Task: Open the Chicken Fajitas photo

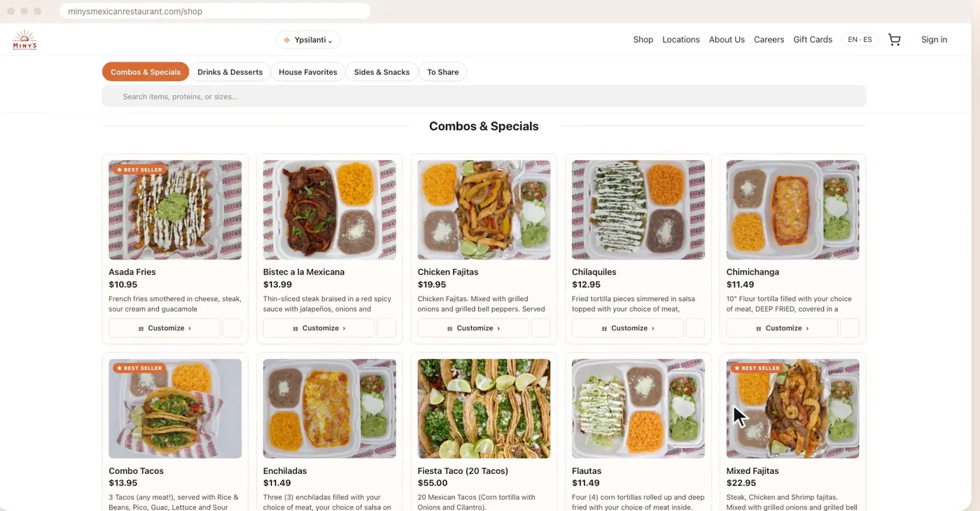Action: point(484,210)
